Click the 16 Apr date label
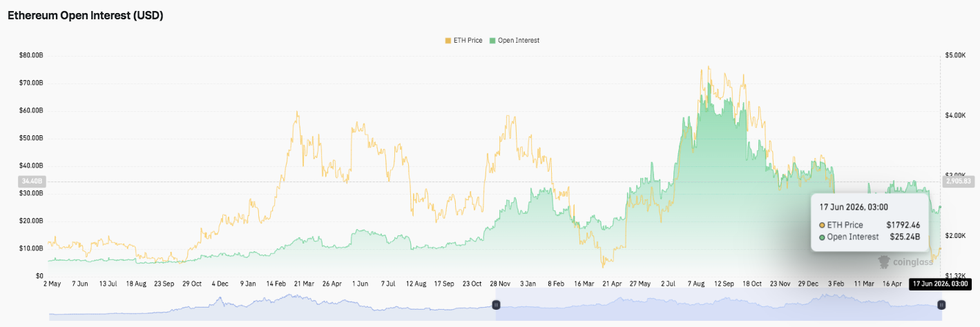The height and width of the screenshot is (327, 980). 892,284
